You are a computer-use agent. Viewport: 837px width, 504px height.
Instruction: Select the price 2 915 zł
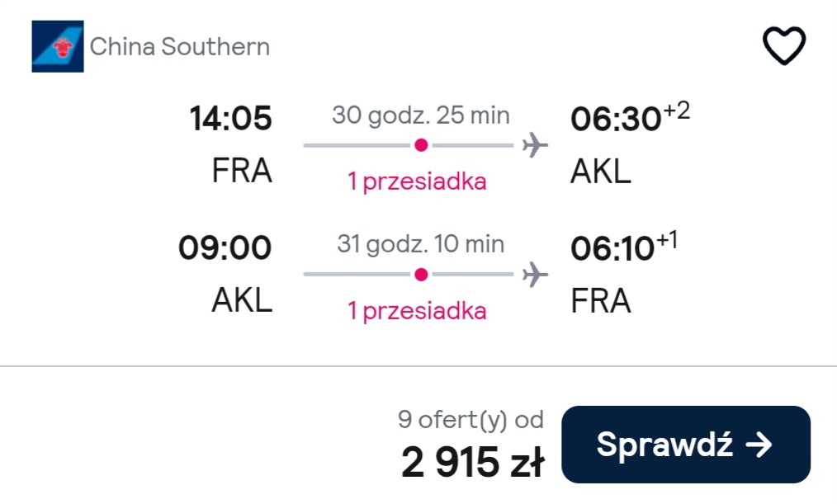click(x=473, y=462)
